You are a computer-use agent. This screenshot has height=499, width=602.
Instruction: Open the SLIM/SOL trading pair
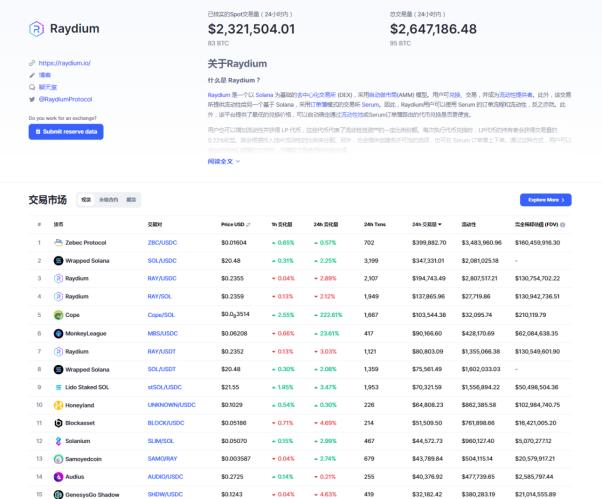point(161,441)
